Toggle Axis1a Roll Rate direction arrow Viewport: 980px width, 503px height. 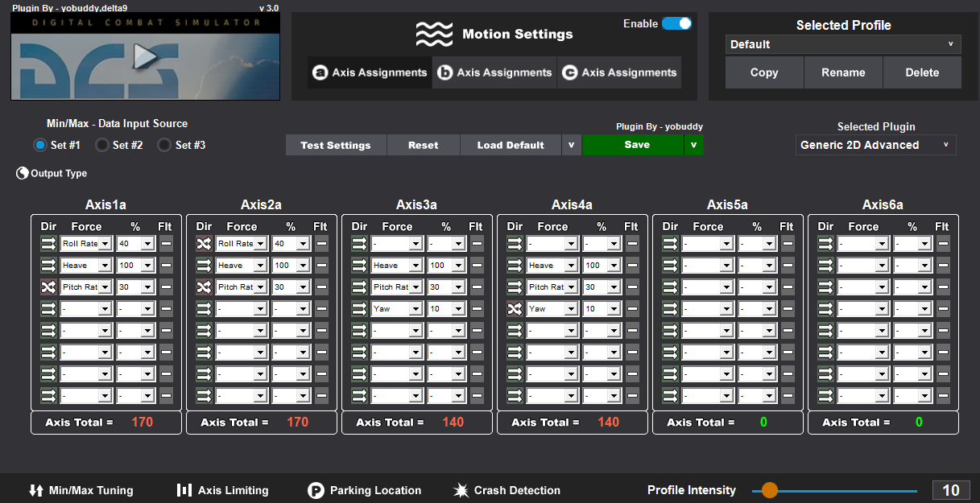(48, 244)
